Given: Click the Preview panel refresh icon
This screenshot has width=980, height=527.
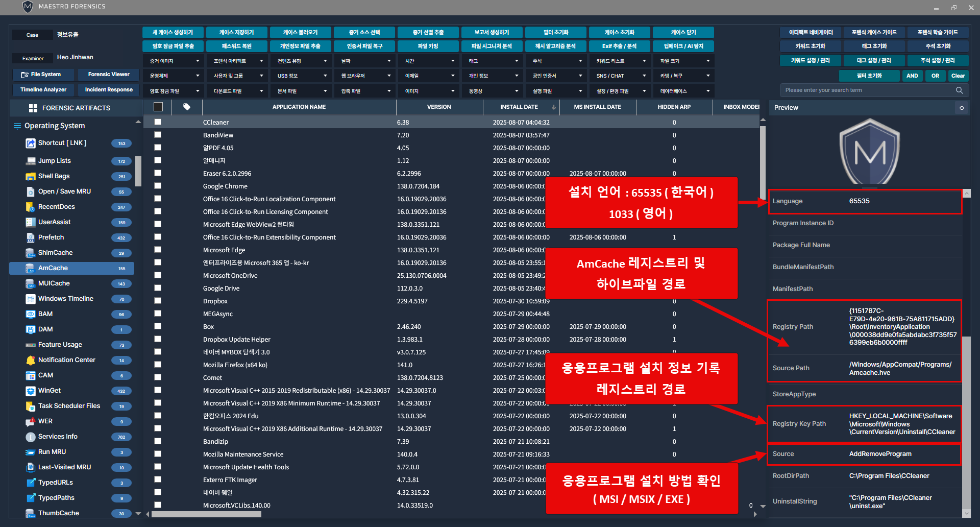Looking at the screenshot, I should click(x=962, y=108).
